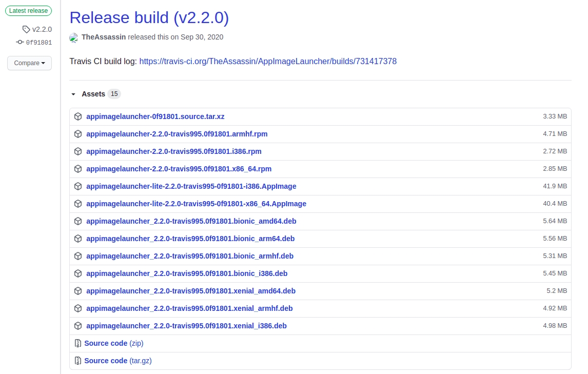Viewport: 588px width, 374px height.
Task: Click TheAssassin's profile avatar
Action: [74, 37]
